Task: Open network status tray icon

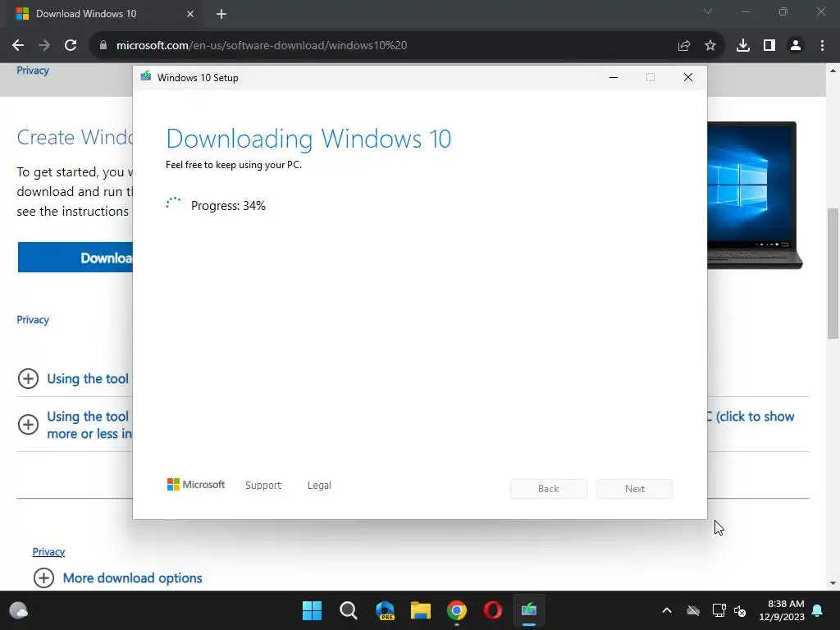Action: 719,610
